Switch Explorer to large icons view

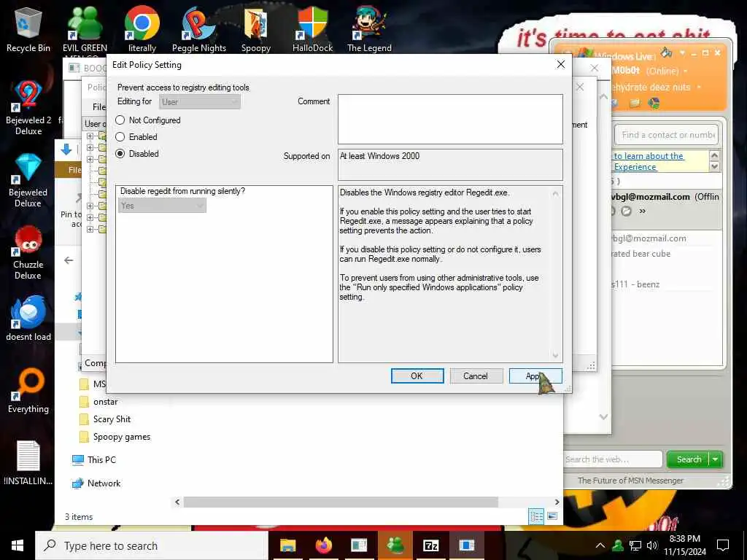tap(552, 516)
